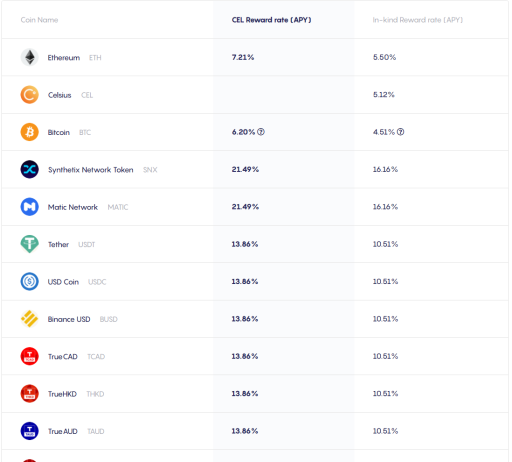Click Tether's 13.86% CEL reward rate

click(245, 244)
